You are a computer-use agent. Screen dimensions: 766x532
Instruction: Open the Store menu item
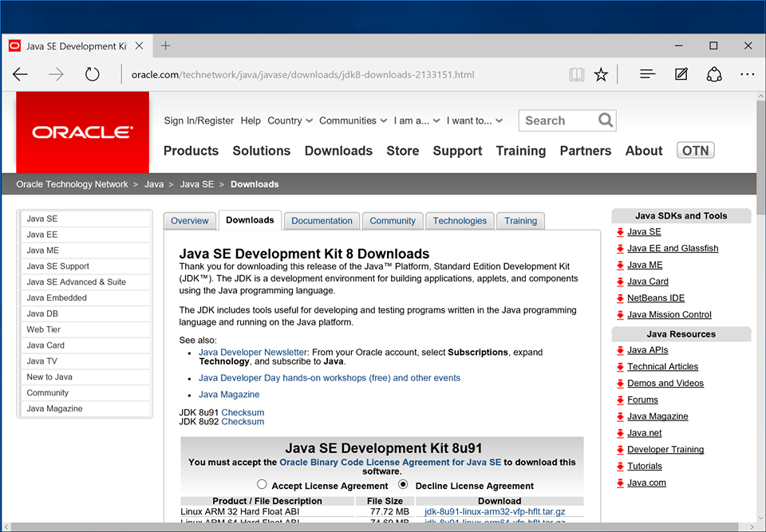[402, 151]
